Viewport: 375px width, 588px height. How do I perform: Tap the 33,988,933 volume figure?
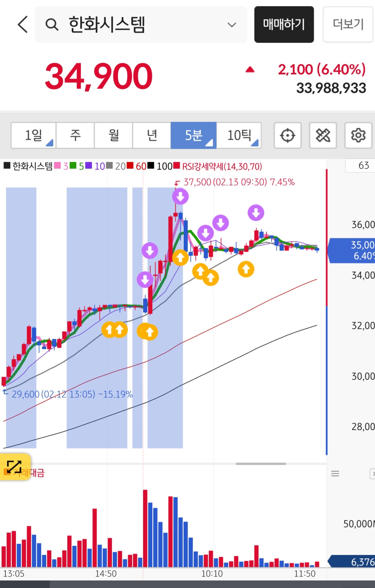point(331,88)
